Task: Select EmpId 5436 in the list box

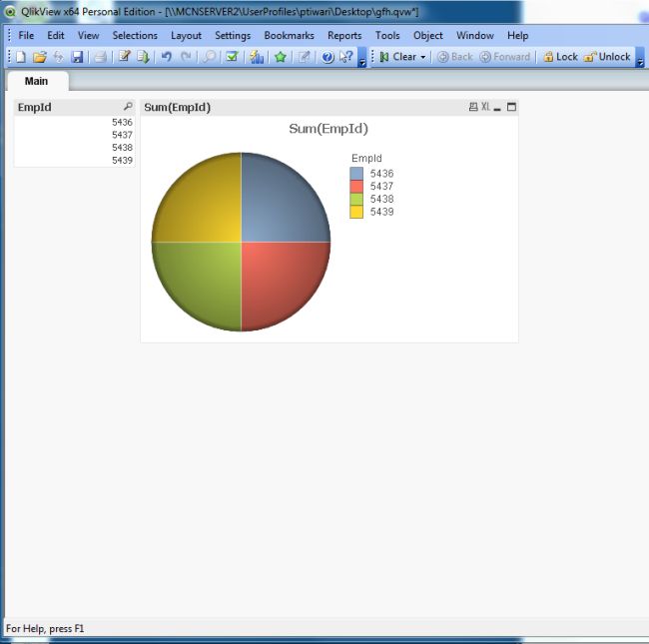Action: (75, 122)
